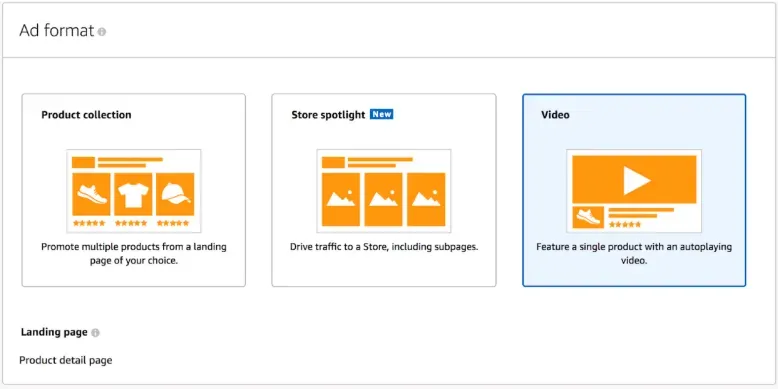Select the Video ad format card
The image size is (778, 389).
click(634, 190)
